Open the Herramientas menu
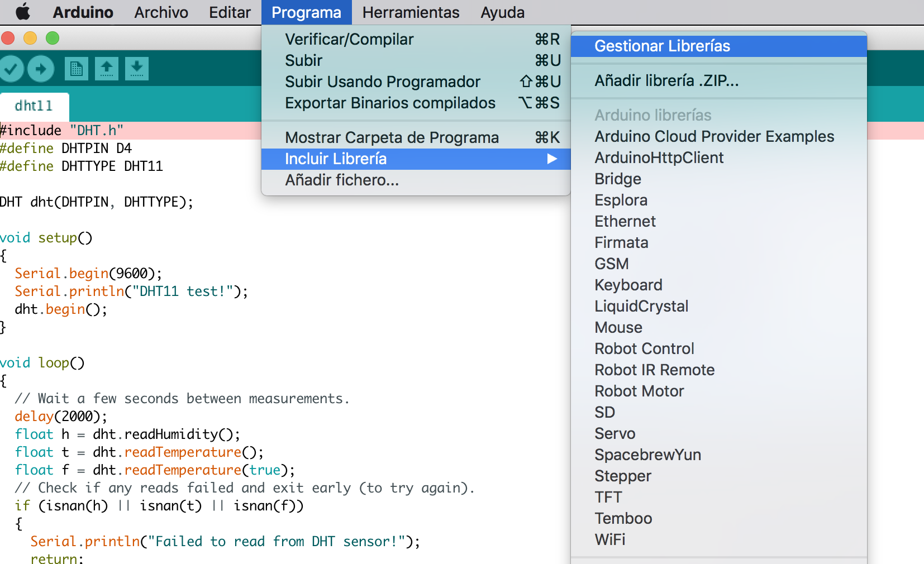 point(411,12)
